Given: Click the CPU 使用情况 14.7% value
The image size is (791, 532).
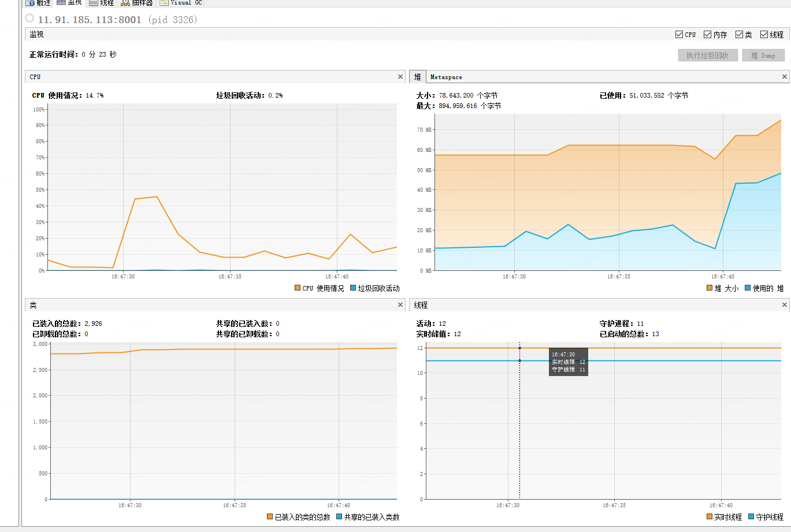Looking at the screenshot, I should (x=94, y=95).
